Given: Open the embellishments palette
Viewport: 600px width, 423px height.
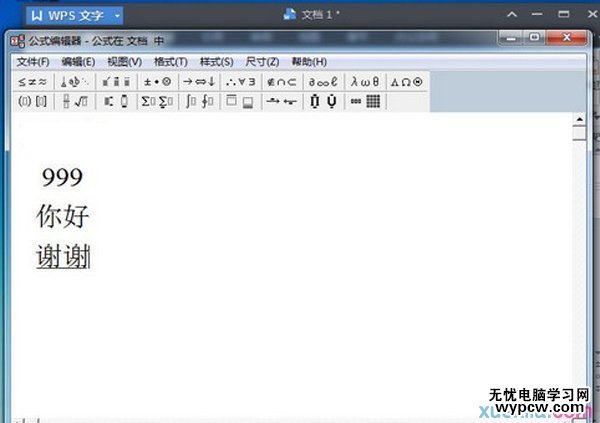Looking at the screenshot, I should pyautogui.click(x=116, y=82).
